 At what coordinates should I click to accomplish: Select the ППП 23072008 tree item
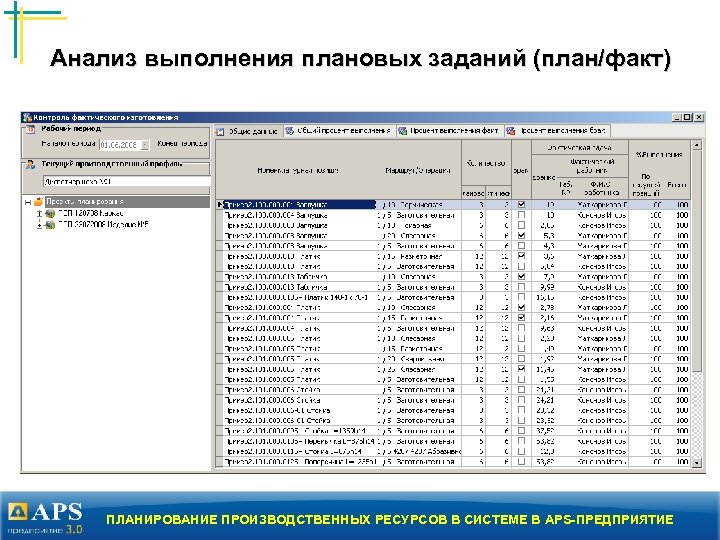pos(103,225)
